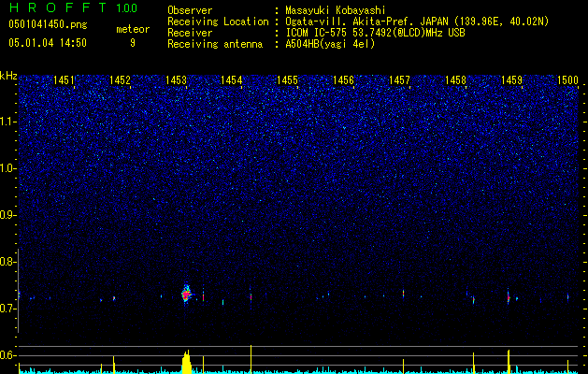
Task: Click the 1.1 frequency axis label
Action: [x=8, y=122]
